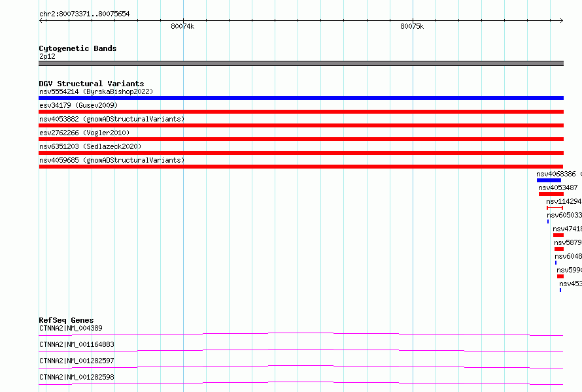Open the nsv4068386 variant label

(x=556, y=174)
